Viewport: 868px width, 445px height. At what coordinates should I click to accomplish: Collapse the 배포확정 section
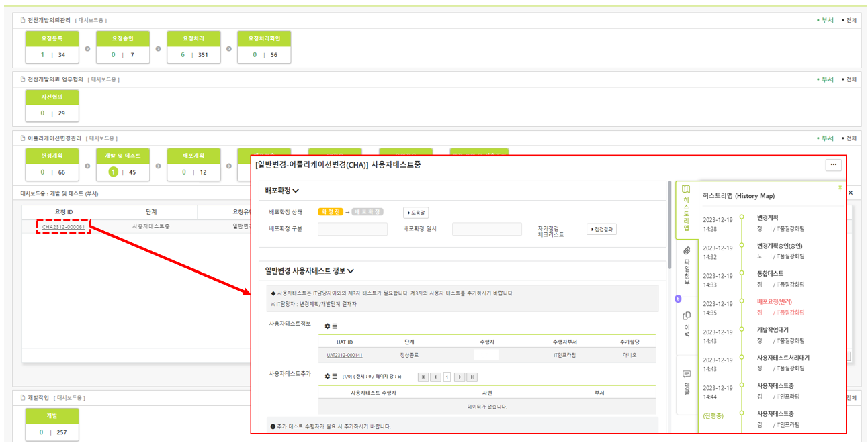(296, 191)
